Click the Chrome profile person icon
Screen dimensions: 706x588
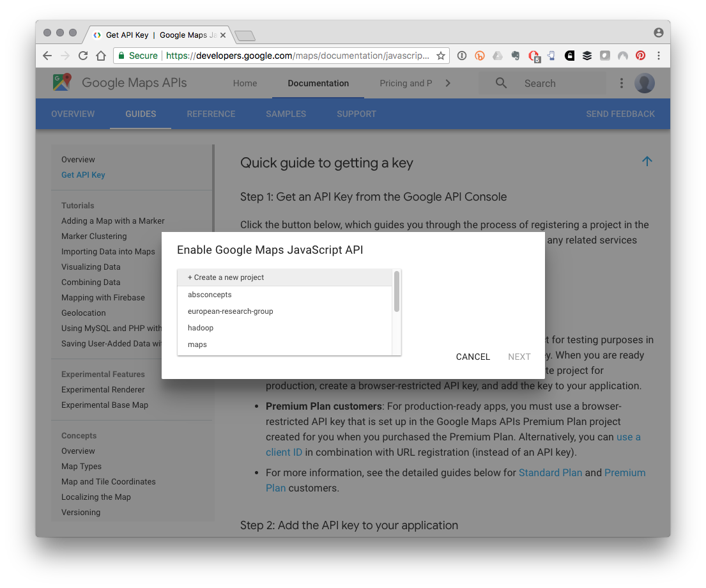(659, 33)
